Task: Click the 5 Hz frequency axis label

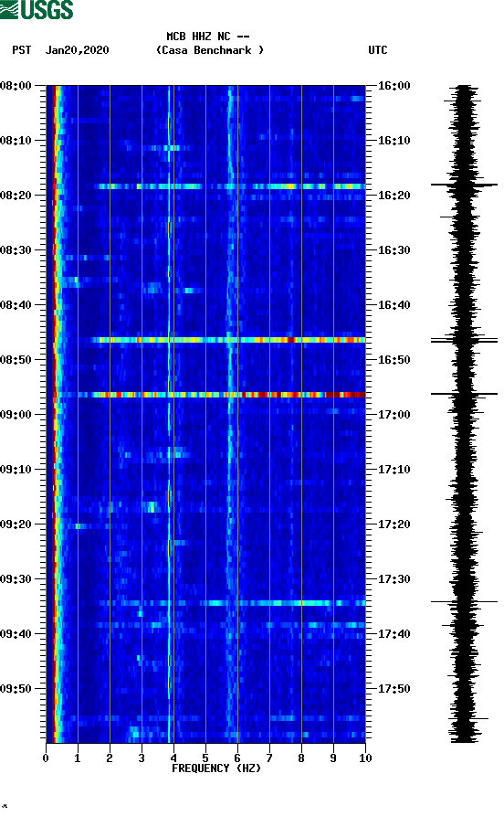Action: (205, 758)
